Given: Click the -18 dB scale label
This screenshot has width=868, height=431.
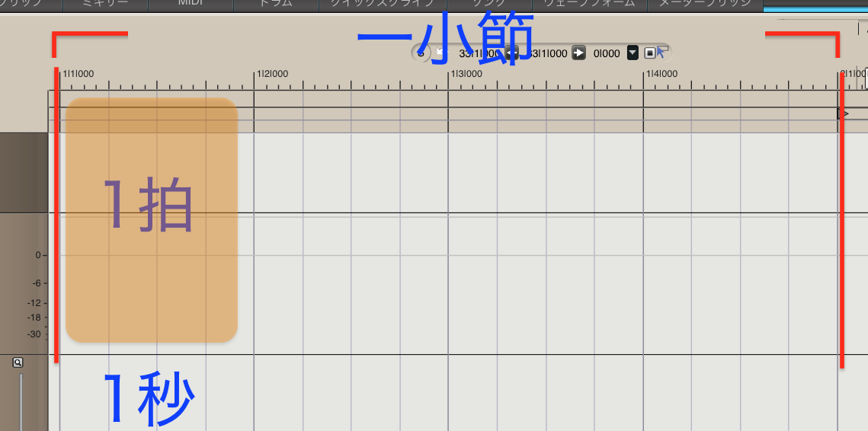Looking at the screenshot, I should click(x=34, y=318).
